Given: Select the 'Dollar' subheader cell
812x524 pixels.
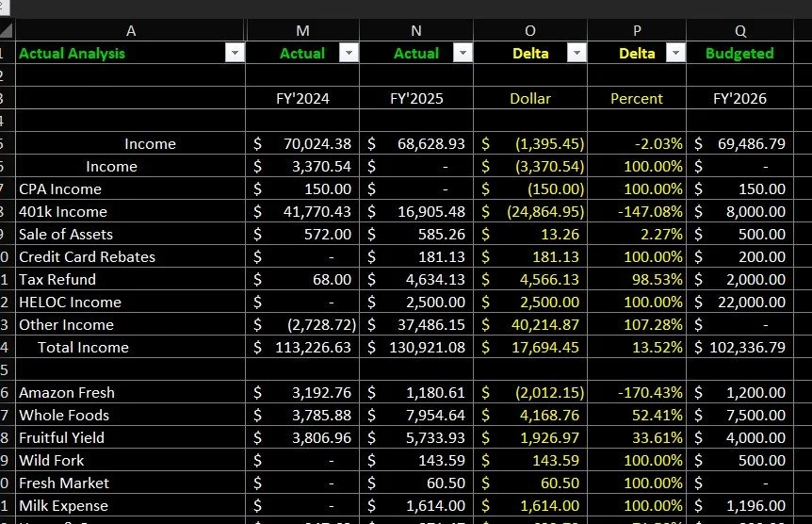Looking at the screenshot, I should (x=530, y=98).
